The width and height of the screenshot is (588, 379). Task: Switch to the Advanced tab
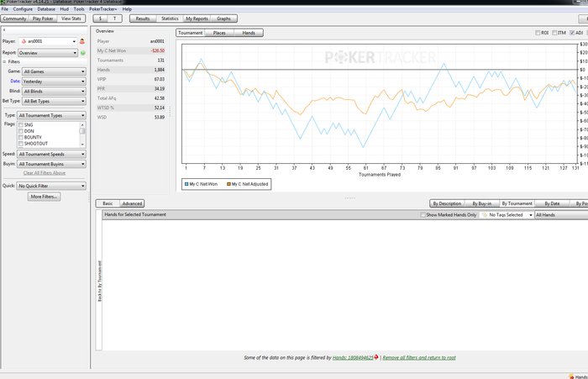coord(132,203)
